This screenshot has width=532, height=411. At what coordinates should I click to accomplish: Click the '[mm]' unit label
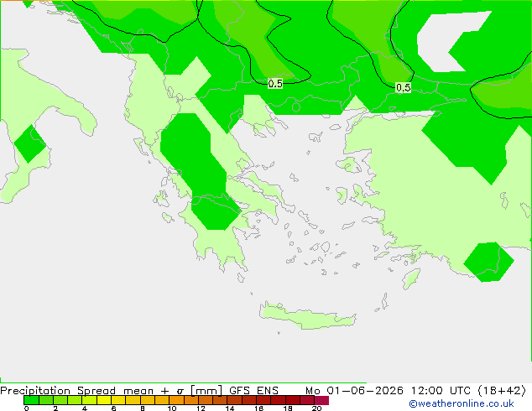206,391
